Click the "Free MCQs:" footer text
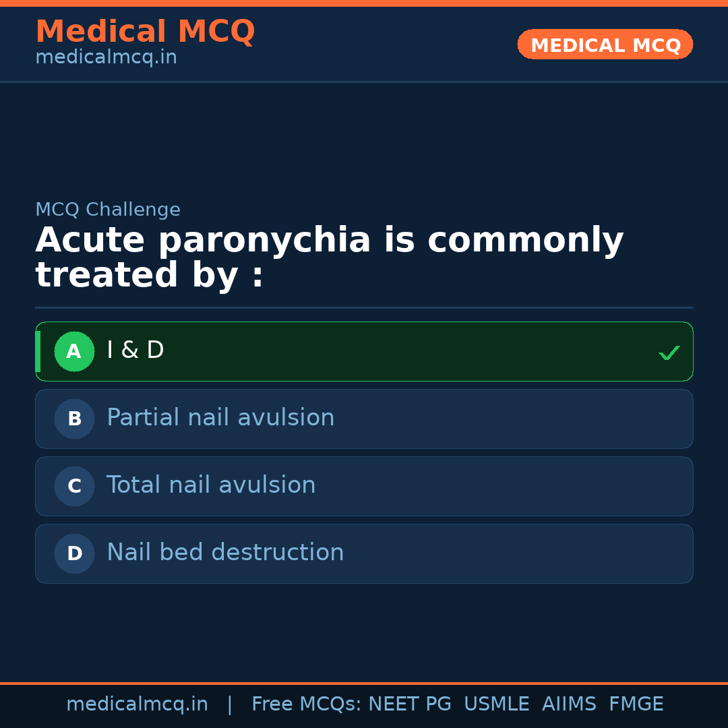 coord(306,704)
